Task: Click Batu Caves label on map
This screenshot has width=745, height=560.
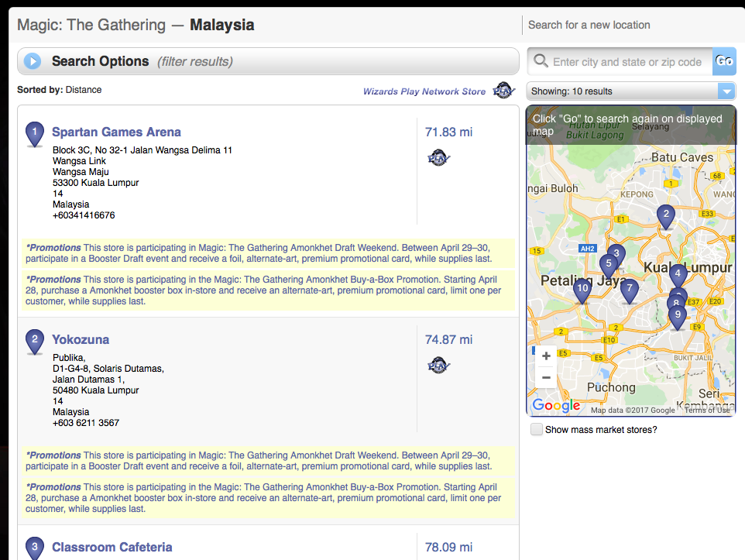Action: pyautogui.click(x=682, y=157)
